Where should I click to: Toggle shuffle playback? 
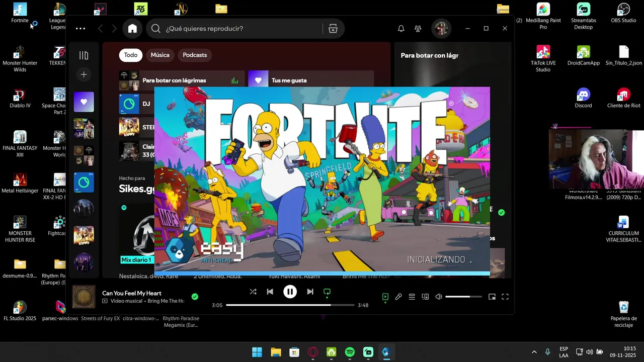point(253,292)
